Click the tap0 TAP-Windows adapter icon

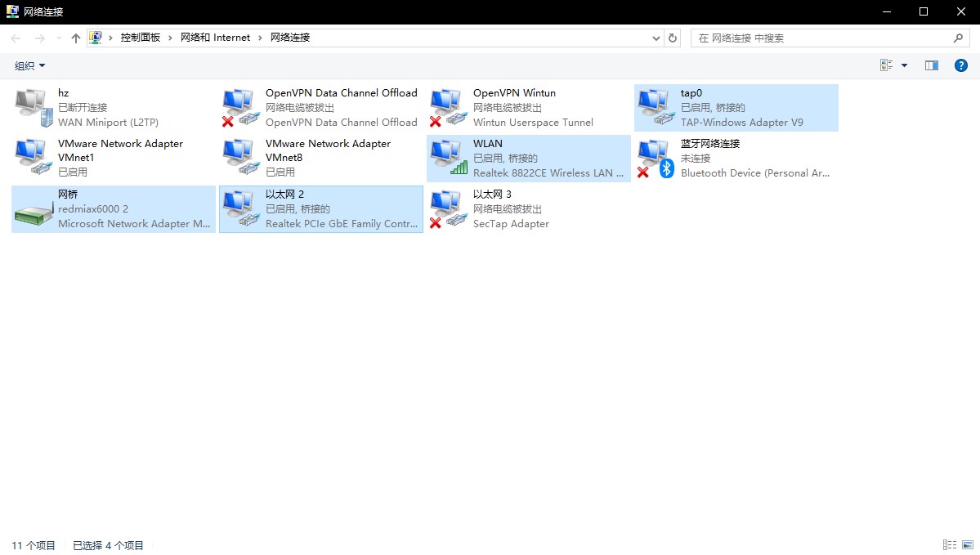pyautogui.click(x=656, y=107)
